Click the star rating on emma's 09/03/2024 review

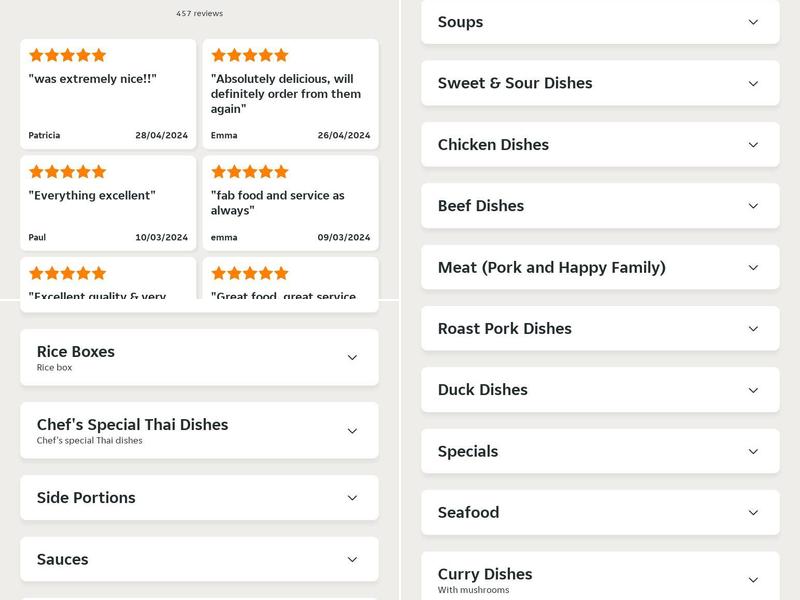click(249, 171)
